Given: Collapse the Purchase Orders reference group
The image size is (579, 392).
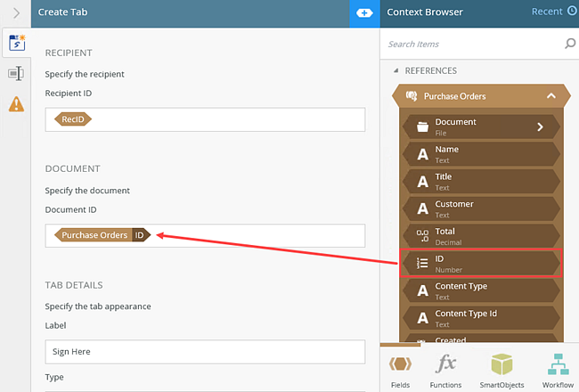Looking at the screenshot, I should [x=551, y=96].
